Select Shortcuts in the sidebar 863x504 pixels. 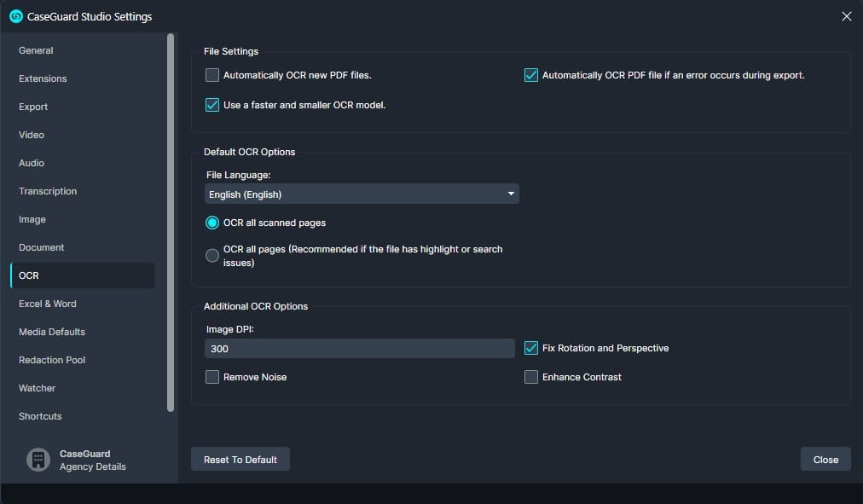pyautogui.click(x=40, y=416)
